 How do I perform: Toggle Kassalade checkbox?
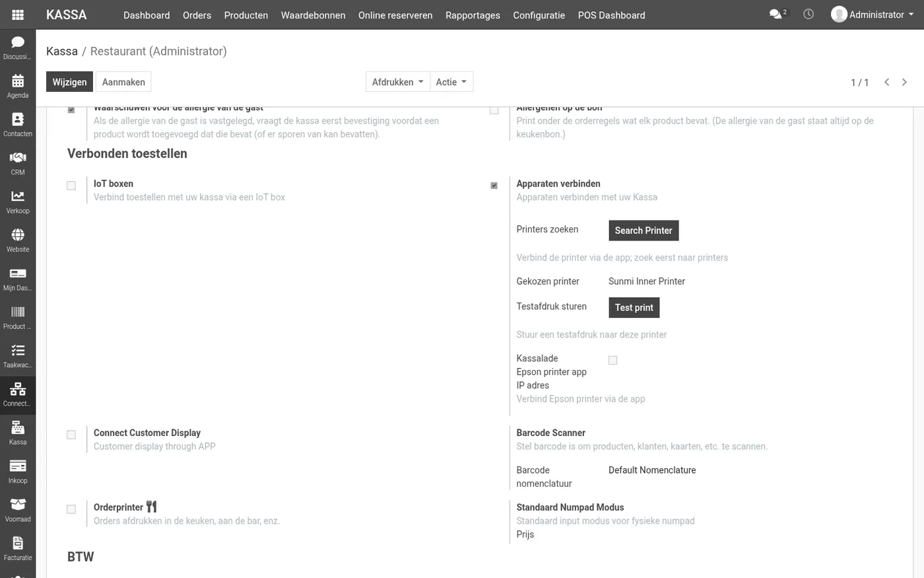click(612, 360)
